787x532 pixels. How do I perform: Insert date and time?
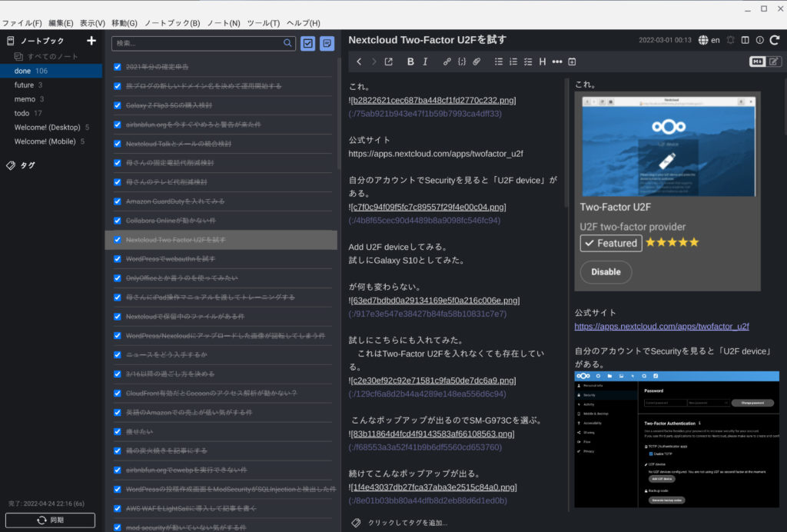click(572, 62)
